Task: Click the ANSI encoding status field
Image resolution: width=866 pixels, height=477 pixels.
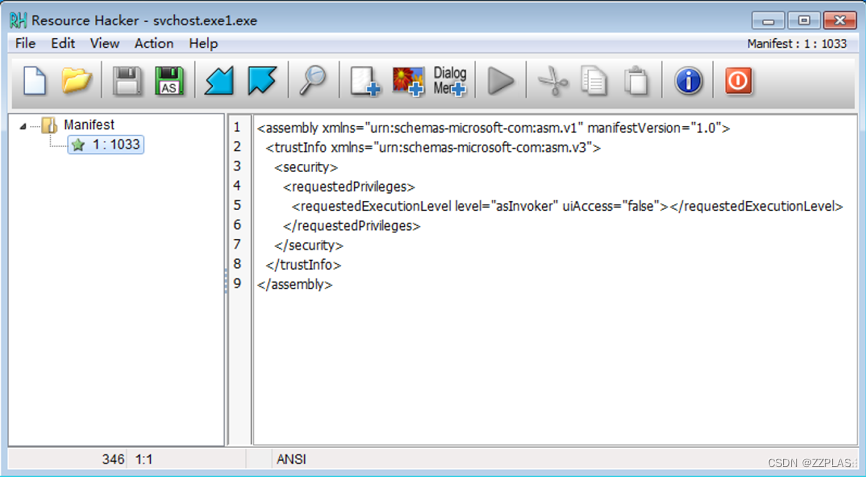Action: point(292,459)
